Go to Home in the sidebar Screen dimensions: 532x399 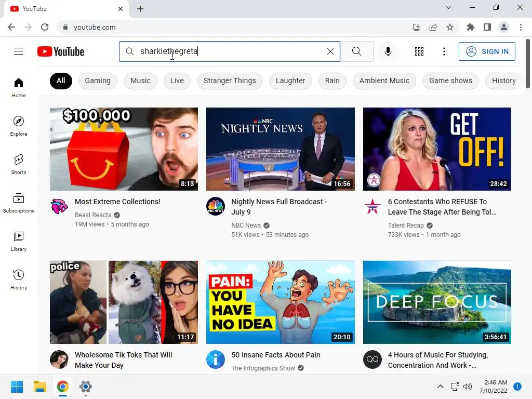[x=19, y=87]
